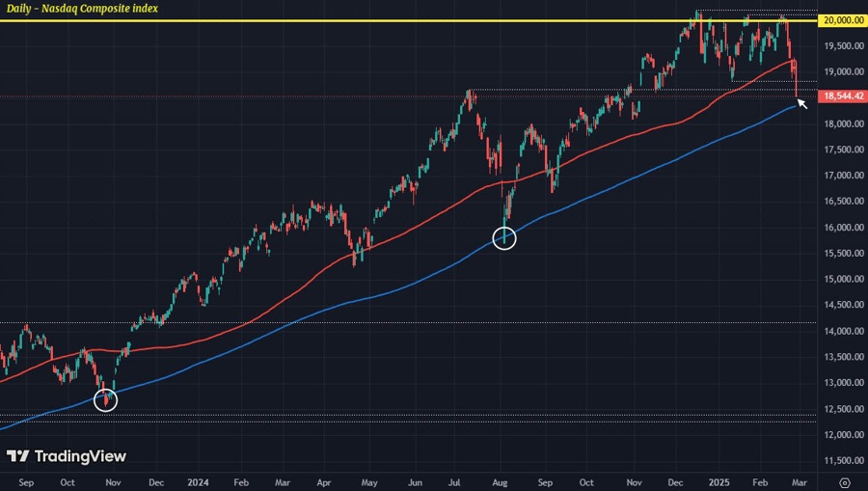The image size is (868, 491).
Task: Click the white arrow marker near latest candle
Action: click(x=801, y=103)
